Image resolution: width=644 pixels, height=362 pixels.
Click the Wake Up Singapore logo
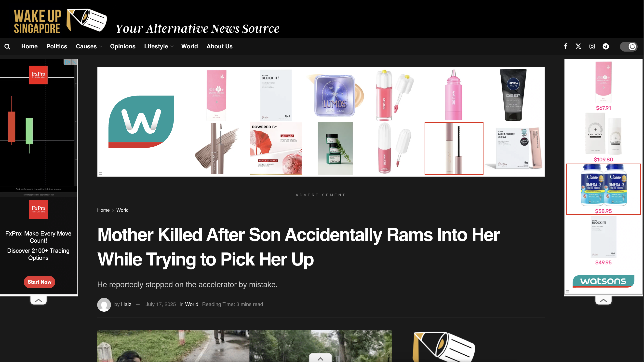pos(60,21)
